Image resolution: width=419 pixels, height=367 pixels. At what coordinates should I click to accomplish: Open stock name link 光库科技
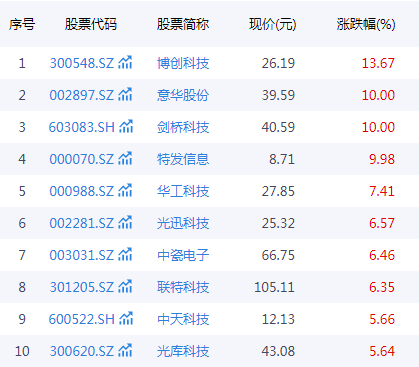click(x=183, y=351)
